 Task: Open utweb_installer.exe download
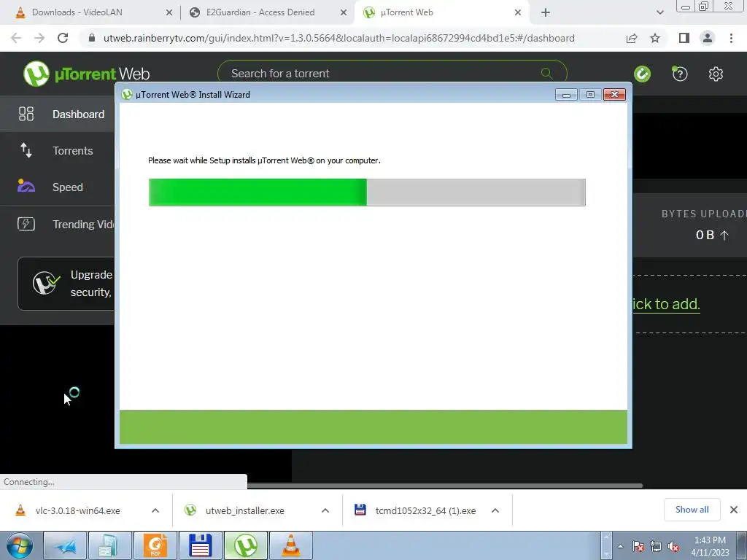click(x=244, y=510)
